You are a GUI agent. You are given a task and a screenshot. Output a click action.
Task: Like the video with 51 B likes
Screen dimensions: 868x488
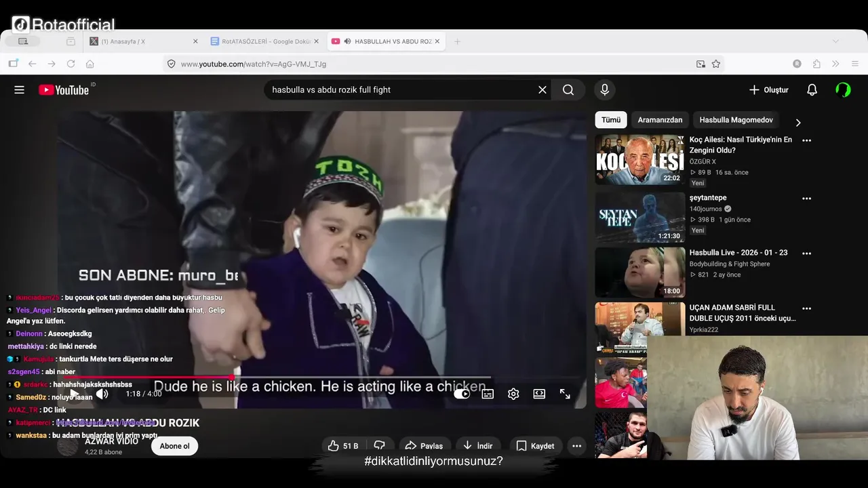pos(343,446)
